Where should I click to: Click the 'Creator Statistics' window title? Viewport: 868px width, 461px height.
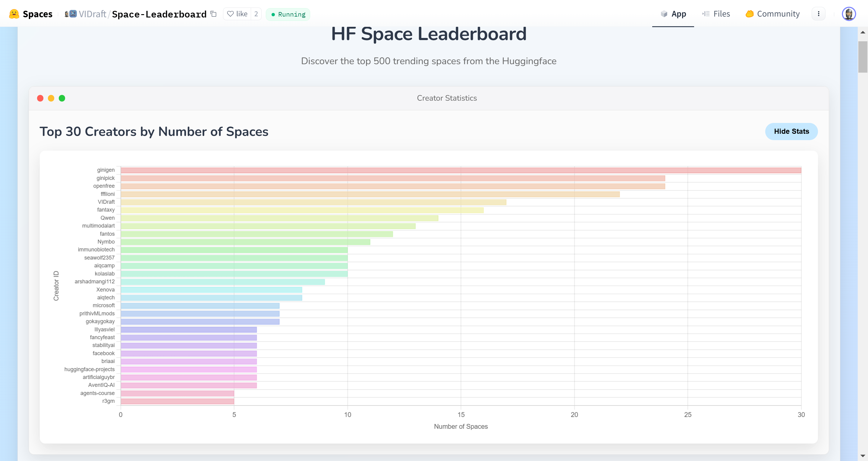pos(447,98)
